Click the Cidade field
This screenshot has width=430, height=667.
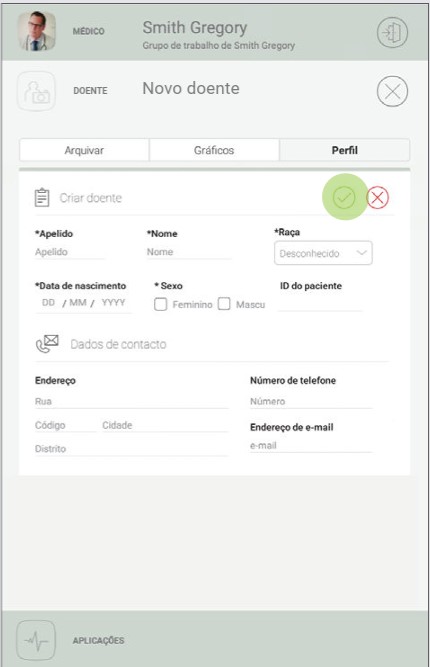pyautogui.click(x=165, y=425)
